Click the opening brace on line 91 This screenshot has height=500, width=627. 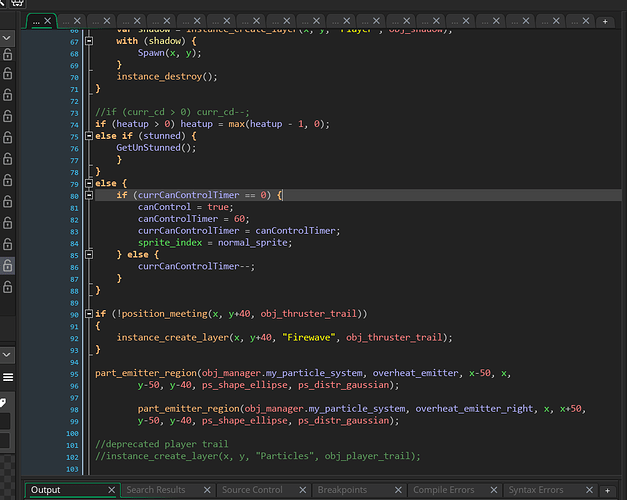pos(98,326)
